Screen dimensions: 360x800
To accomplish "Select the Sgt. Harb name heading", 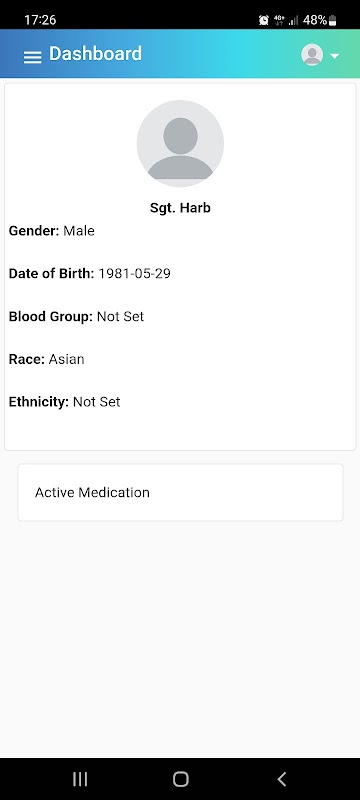I will [x=180, y=208].
